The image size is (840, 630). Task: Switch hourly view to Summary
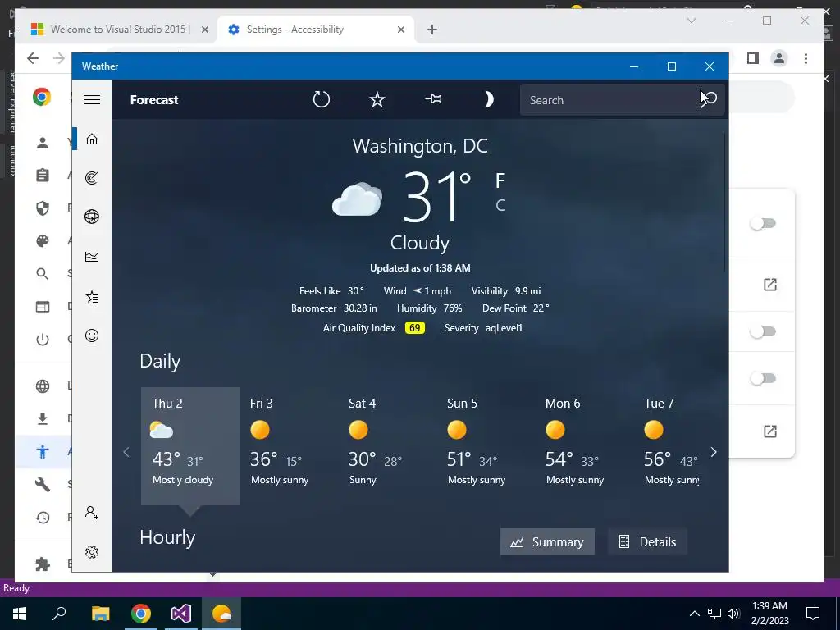point(547,541)
